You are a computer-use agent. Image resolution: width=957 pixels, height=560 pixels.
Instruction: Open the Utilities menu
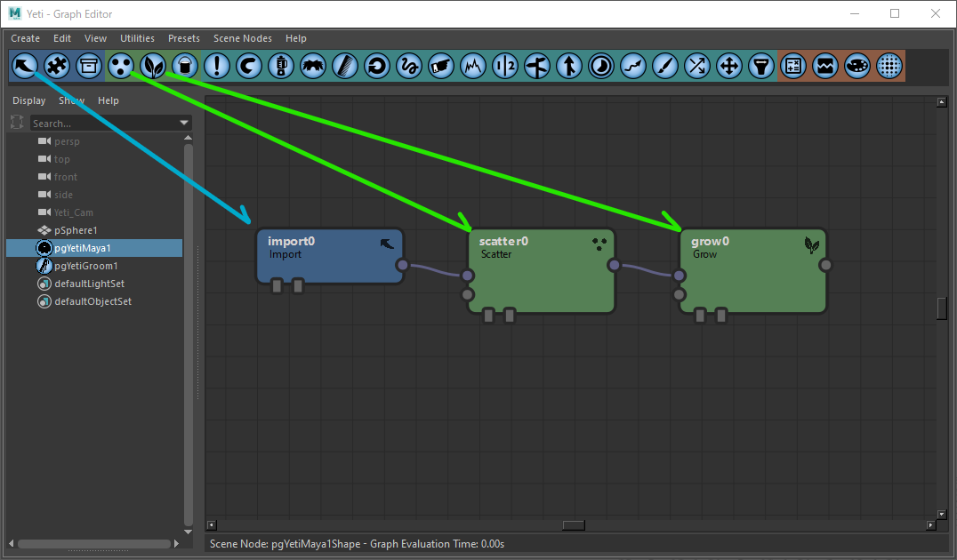137,38
